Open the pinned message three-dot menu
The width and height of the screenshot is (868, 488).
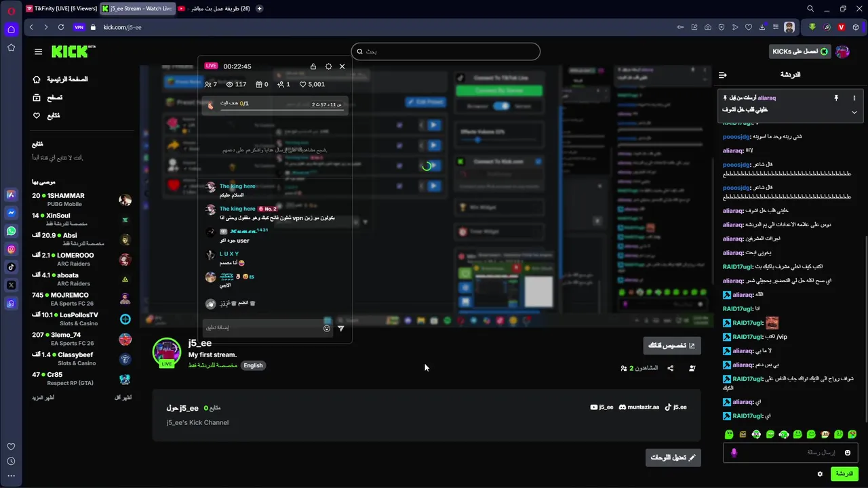click(854, 98)
